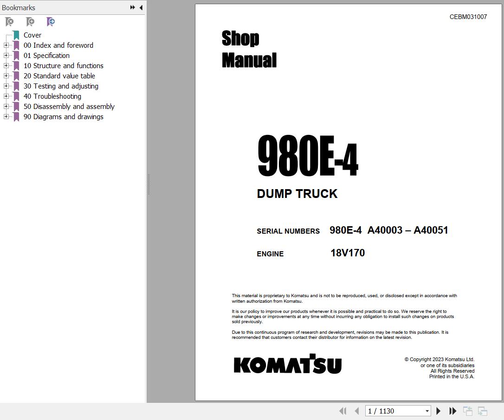Expand the 10 Structure and functions bookmark
The width and height of the screenshot is (504, 420).
click(x=6, y=65)
